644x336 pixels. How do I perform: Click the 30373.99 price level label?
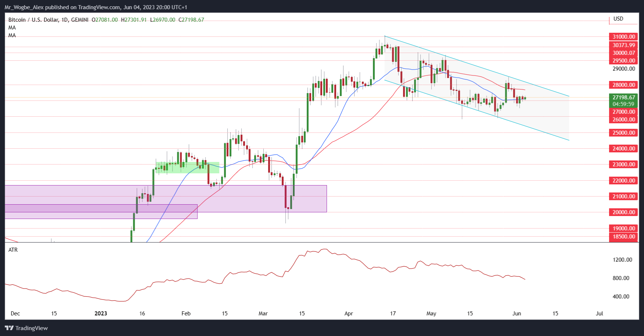pyautogui.click(x=623, y=45)
